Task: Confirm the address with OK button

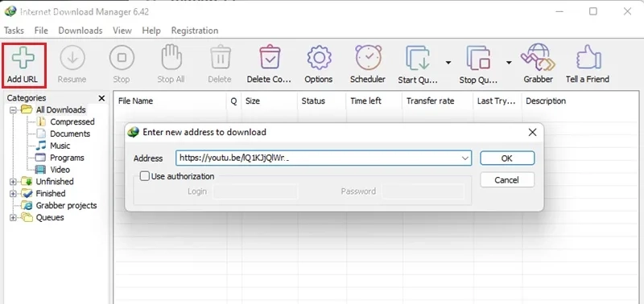Action: point(507,158)
